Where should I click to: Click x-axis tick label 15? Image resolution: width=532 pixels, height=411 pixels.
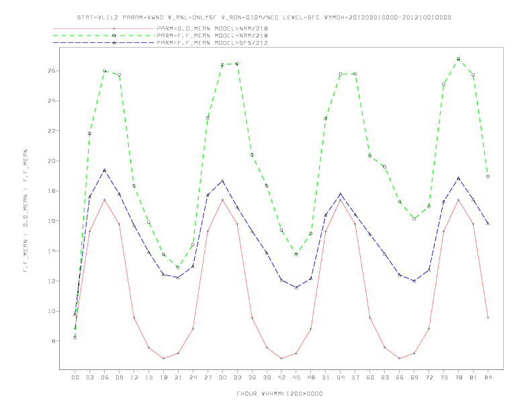pos(148,377)
